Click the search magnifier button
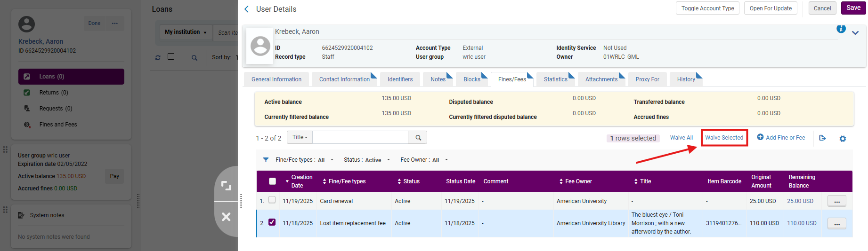The height and width of the screenshot is (251, 868). 418,137
